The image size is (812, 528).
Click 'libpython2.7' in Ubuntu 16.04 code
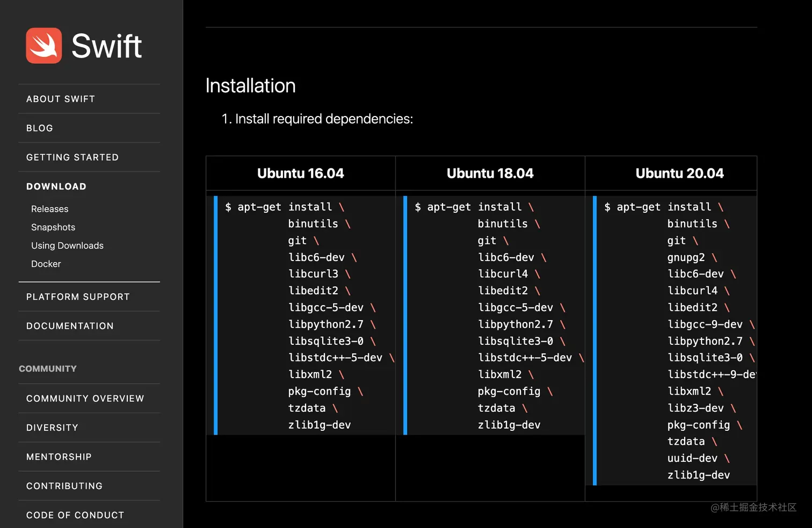tap(326, 324)
